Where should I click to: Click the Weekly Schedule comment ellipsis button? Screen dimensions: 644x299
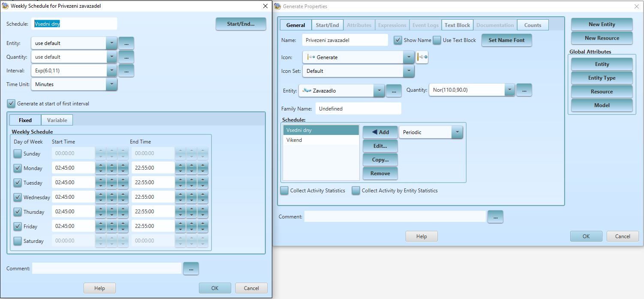191,269
